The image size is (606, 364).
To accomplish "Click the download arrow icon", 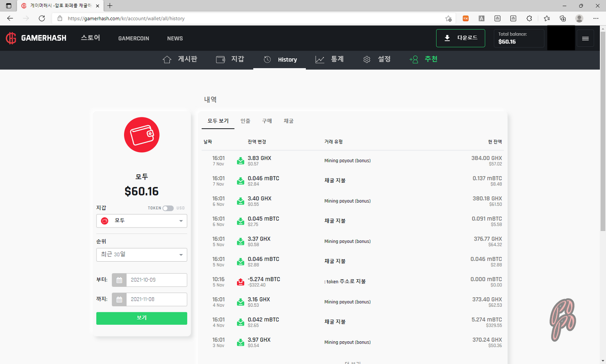I will tap(447, 38).
